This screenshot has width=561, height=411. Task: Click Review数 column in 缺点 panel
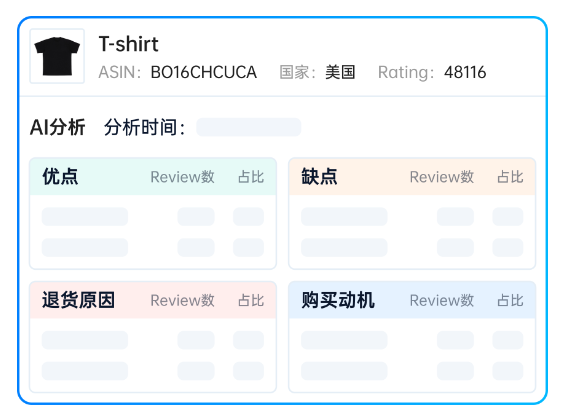tap(442, 177)
